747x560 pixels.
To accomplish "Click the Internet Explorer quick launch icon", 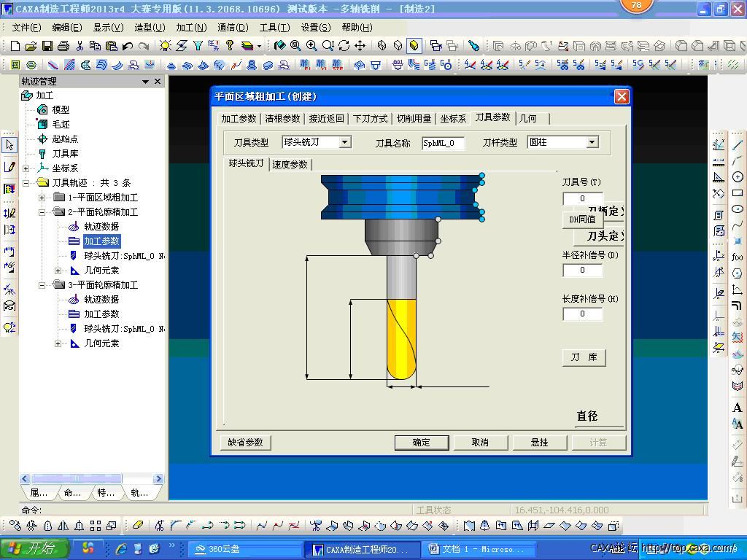I will (122, 549).
